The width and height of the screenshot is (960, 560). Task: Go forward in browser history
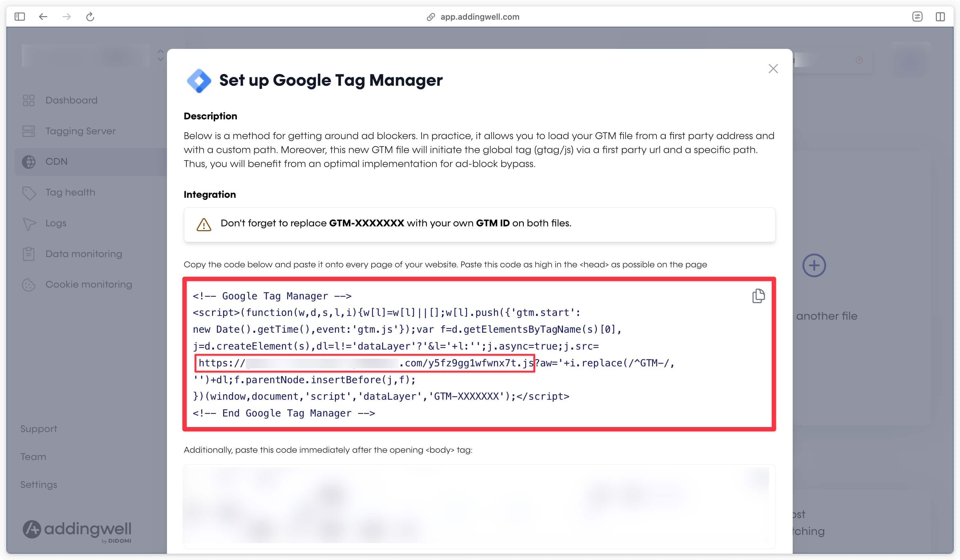[x=67, y=17]
